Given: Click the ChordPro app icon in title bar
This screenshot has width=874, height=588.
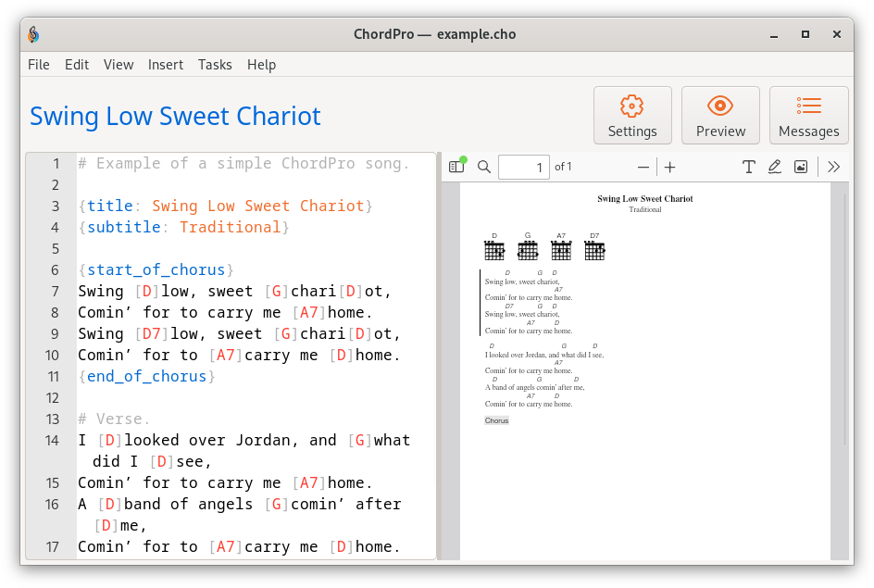Looking at the screenshot, I should tap(34, 34).
